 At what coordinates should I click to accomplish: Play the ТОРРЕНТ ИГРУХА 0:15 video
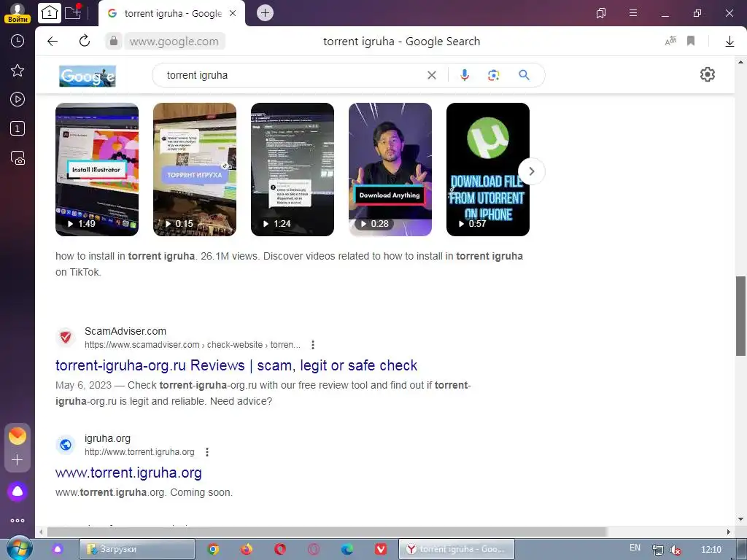tap(195, 169)
